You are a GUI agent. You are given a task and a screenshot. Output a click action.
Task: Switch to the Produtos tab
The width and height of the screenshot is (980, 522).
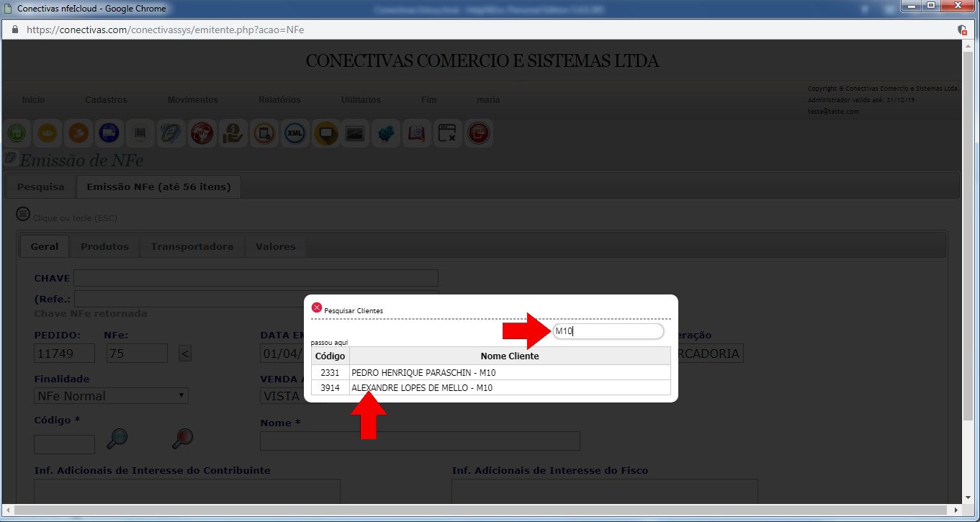pyautogui.click(x=104, y=246)
